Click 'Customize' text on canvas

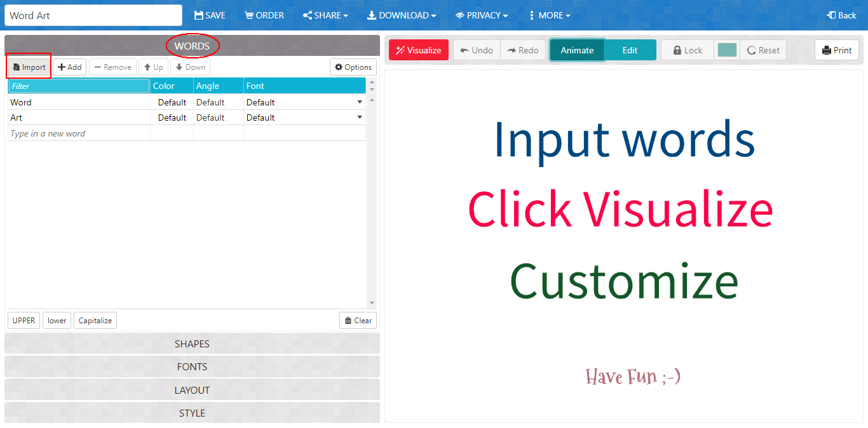[624, 281]
